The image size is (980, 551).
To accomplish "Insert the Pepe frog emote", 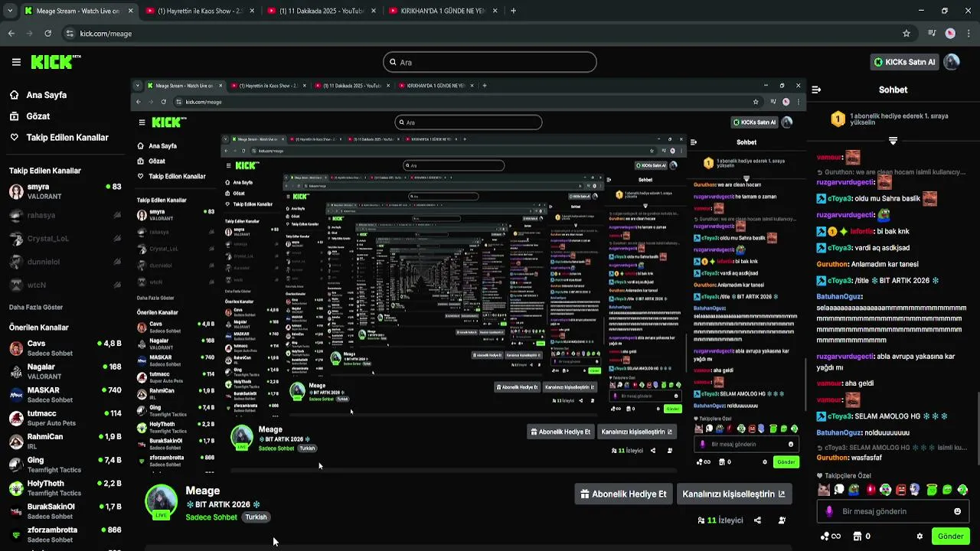I will (x=854, y=490).
